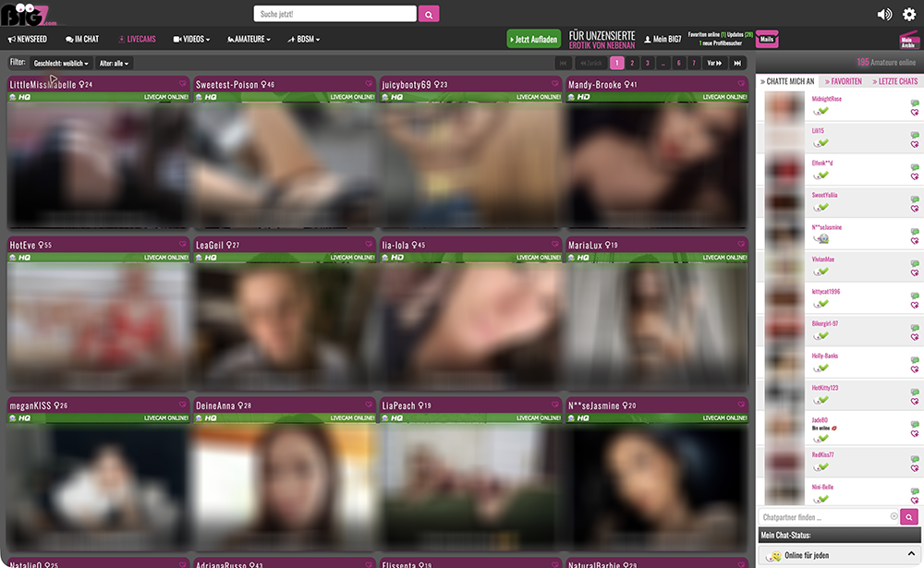Start chat with kittycat1996 via speech bubble icon
The width and height of the screenshot is (924, 568).
coord(915,296)
